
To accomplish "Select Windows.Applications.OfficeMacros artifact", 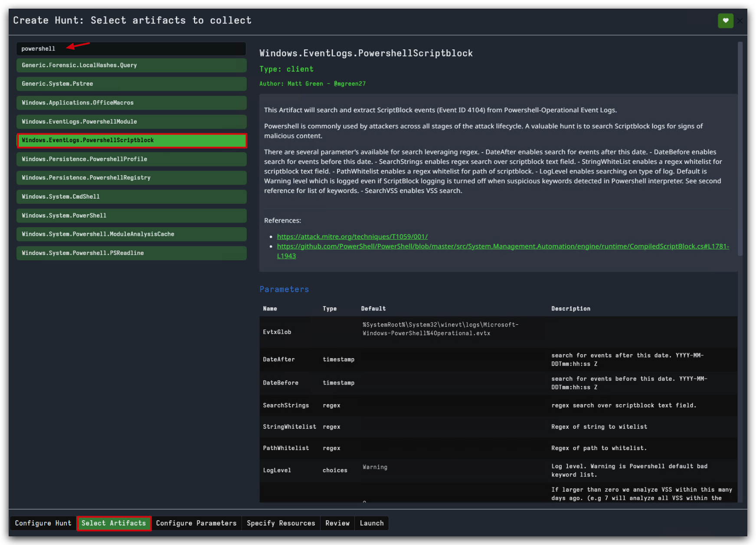I will click(131, 103).
